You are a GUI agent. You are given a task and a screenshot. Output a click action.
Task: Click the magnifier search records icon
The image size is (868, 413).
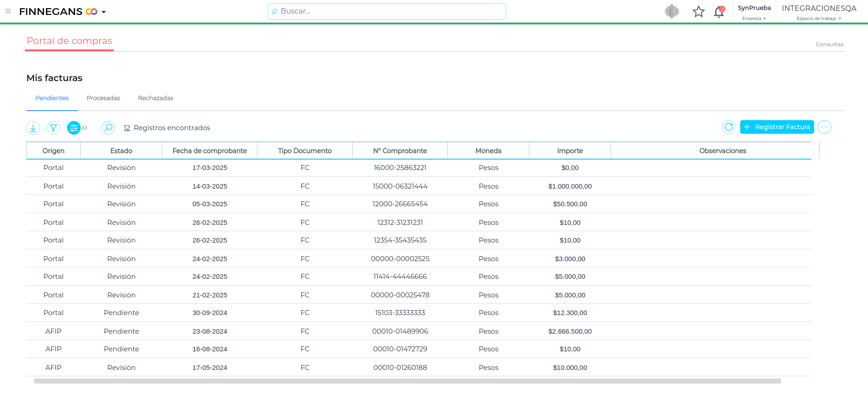coord(108,128)
